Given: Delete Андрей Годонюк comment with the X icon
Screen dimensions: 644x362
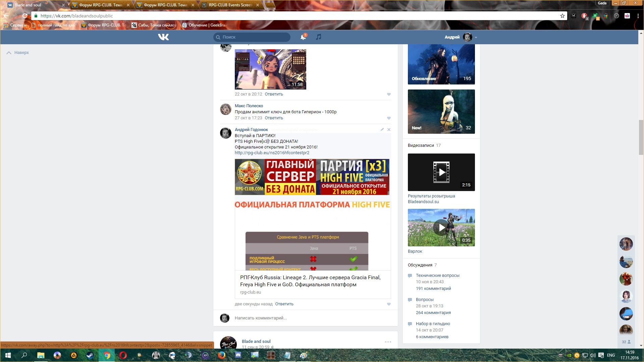Looking at the screenshot, I should [x=389, y=129].
